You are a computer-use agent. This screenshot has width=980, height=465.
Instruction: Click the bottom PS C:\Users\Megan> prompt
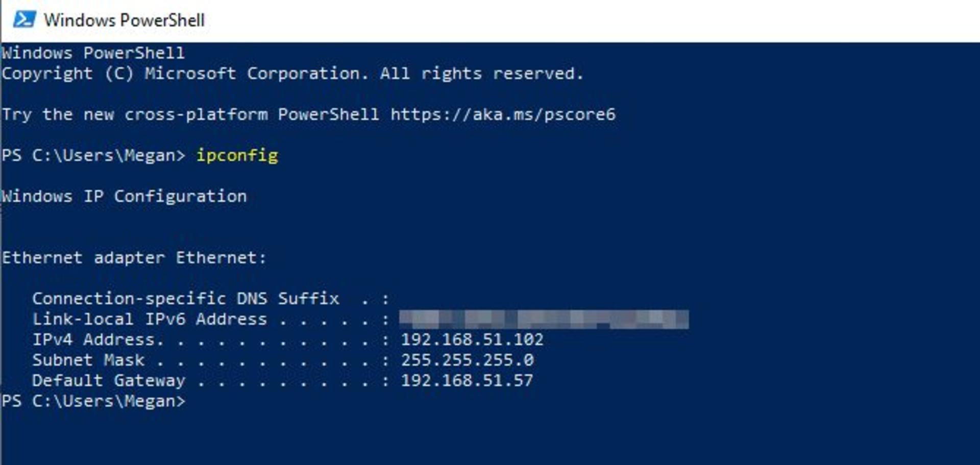(x=93, y=401)
